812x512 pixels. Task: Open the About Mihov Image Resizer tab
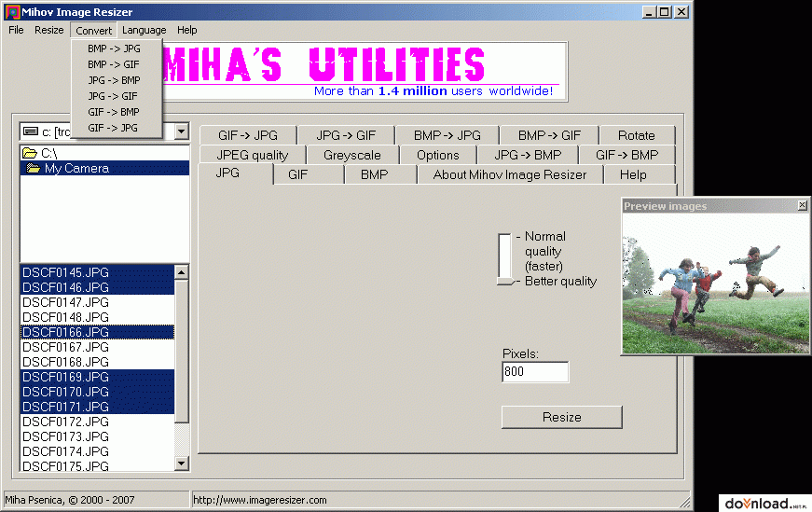[510, 174]
